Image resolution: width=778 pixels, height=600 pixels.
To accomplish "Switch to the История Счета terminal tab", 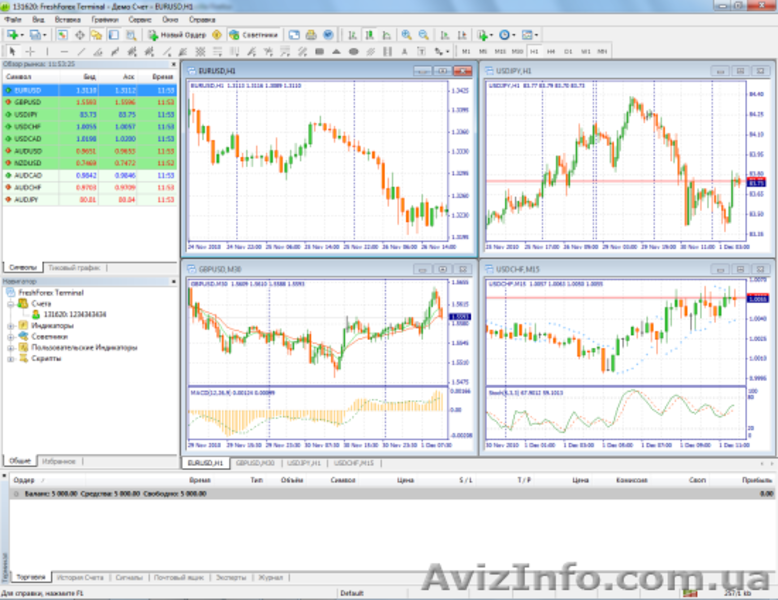I will pyautogui.click(x=80, y=578).
